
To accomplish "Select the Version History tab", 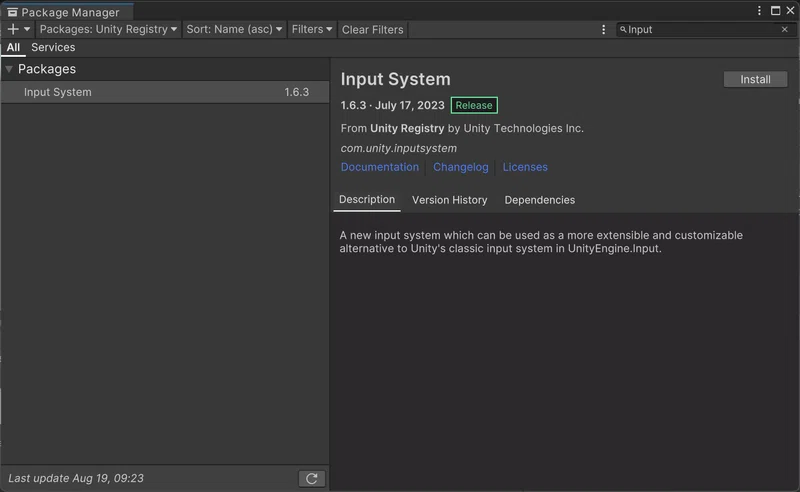I will click(449, 200).
